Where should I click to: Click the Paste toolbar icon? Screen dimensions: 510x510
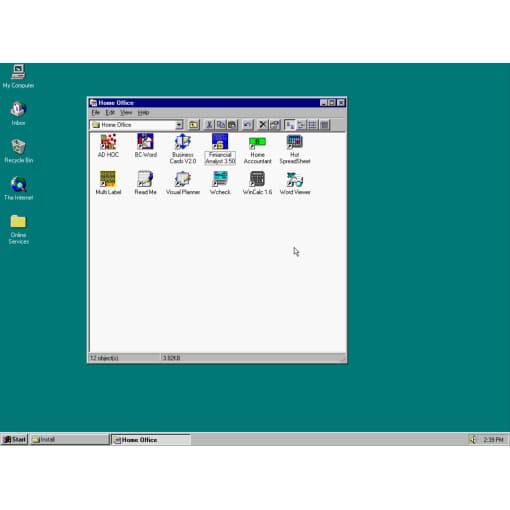232,125
